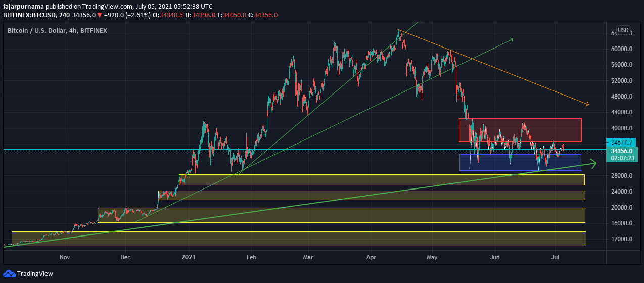Click the 28000.0 price axis label
The image size is (644, 283).
click(x=622, y=176)
